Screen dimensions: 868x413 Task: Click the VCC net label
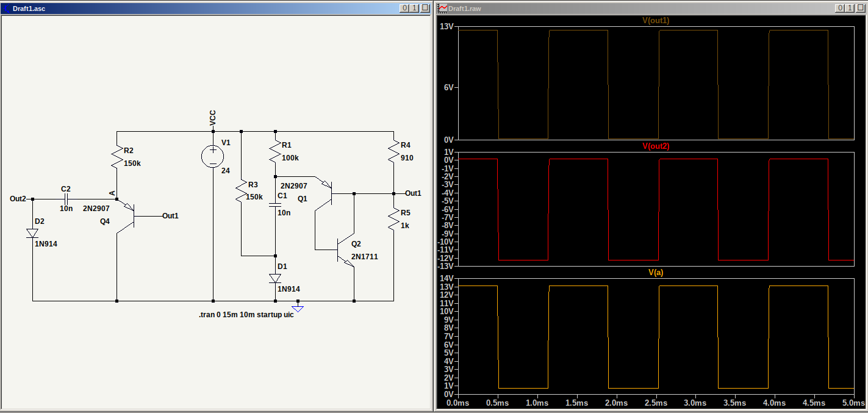(x=212, y=118)
